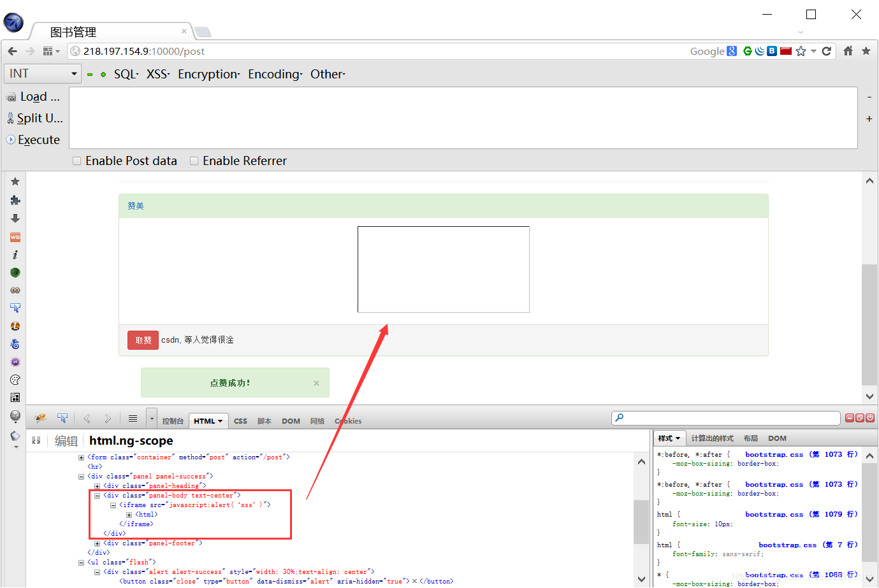Reload the page with the refresh icon
This screenshot has width=879, height=588.
827,51
